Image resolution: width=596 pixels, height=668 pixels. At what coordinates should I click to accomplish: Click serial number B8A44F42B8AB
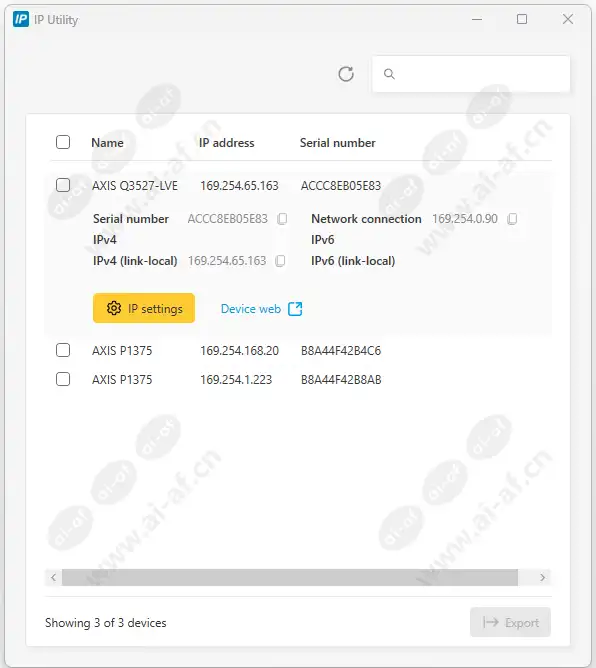pyautogui.click(x=341, y=380)
